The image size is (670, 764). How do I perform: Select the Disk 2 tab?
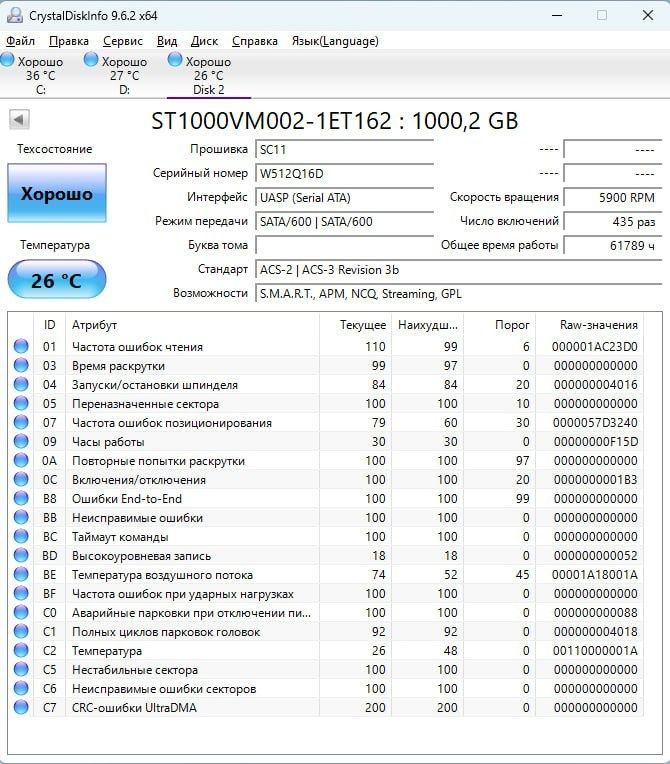208,75
